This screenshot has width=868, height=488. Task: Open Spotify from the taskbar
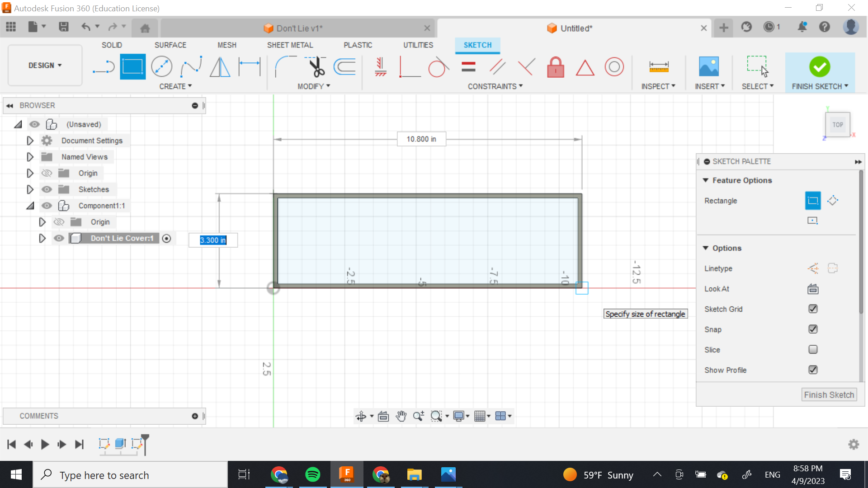312,474
